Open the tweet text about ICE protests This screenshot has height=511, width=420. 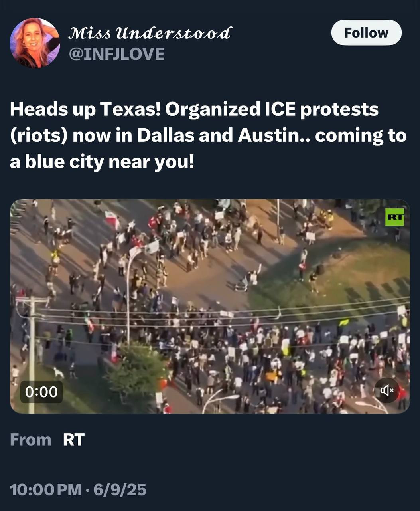(x=208, y=136)
